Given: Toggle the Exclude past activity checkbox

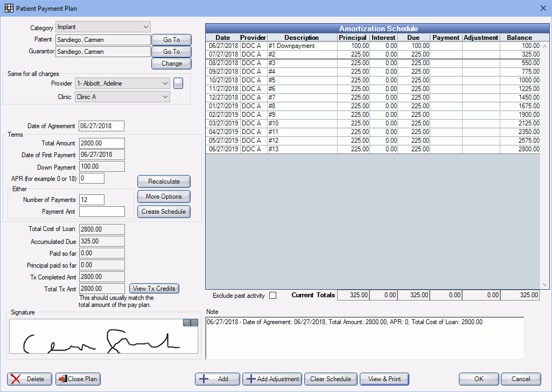Looking at the screenshot, I should tap(273, 296).
